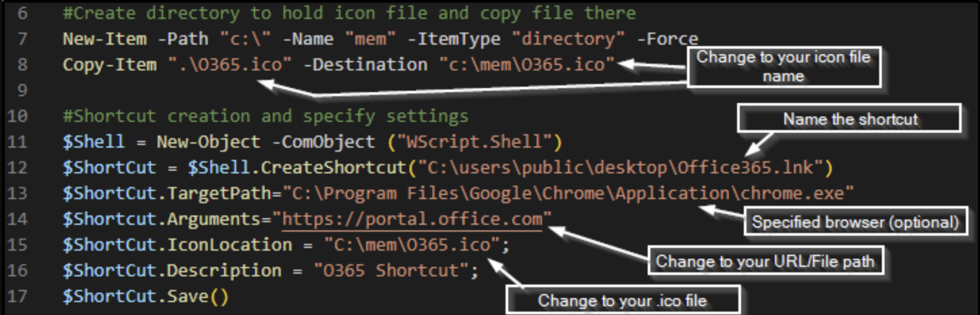Screen dimensions: 980x315
Task: Click the "Change to your URL/File path" label
Action: pyautogui.click(x=765, y=261)
